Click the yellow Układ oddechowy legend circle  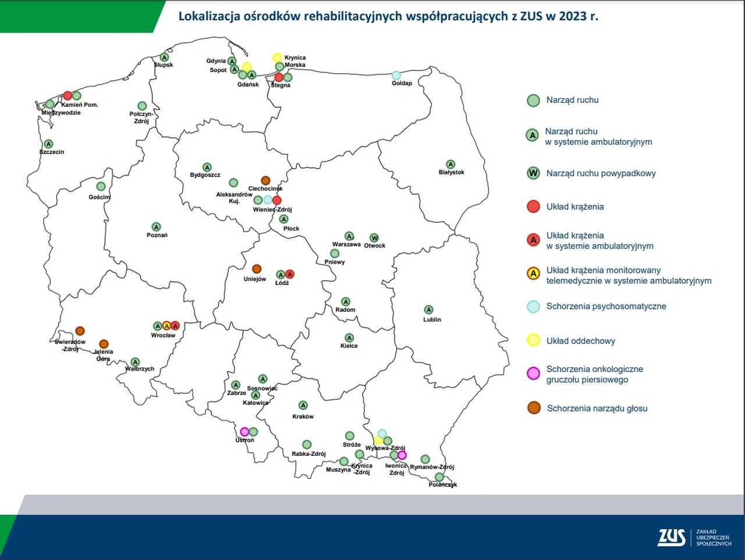(533, 340)
